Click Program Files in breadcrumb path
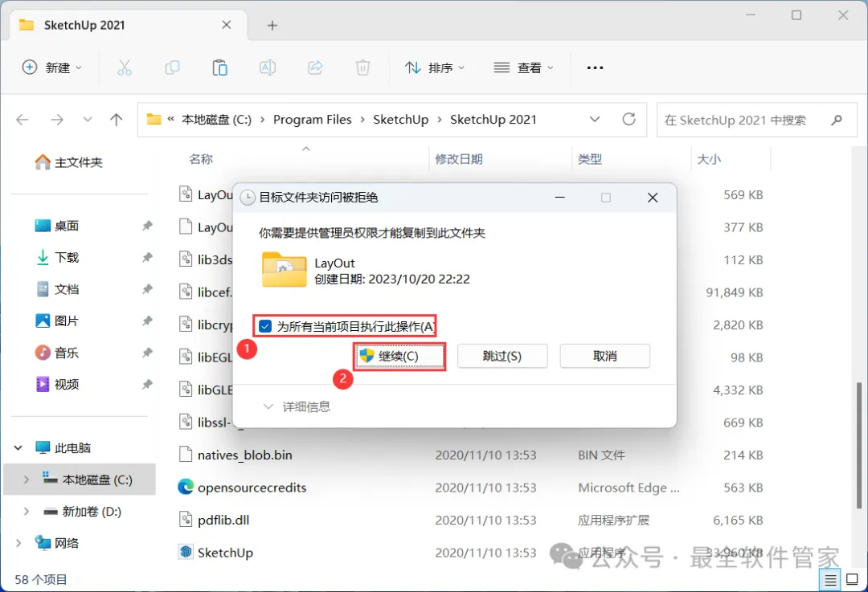 click(312, 120)
